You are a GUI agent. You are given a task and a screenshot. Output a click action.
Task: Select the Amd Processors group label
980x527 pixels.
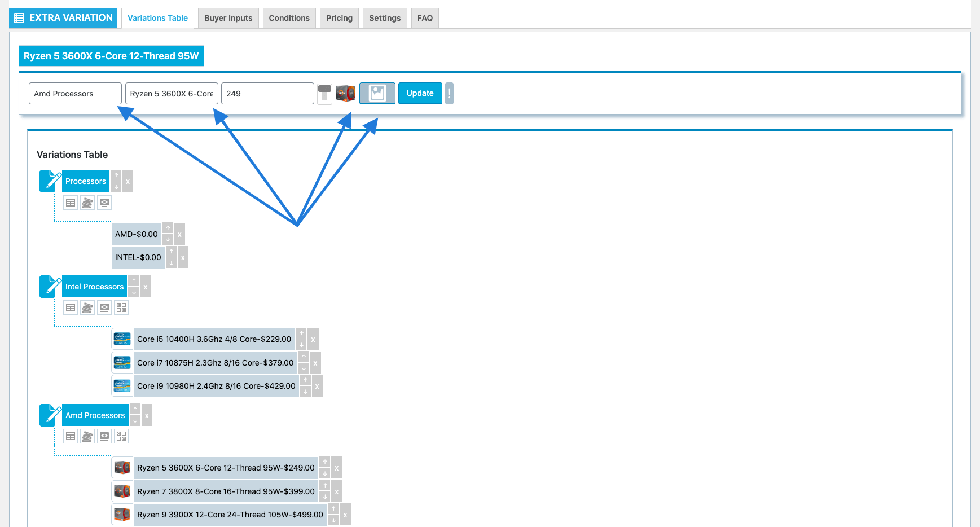click(x=95, y=415)
